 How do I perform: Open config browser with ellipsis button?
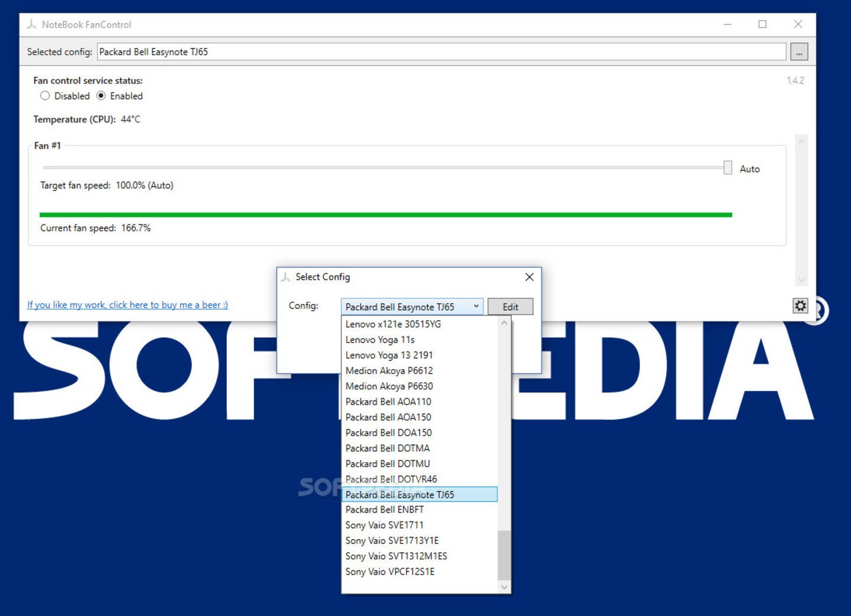799,52
